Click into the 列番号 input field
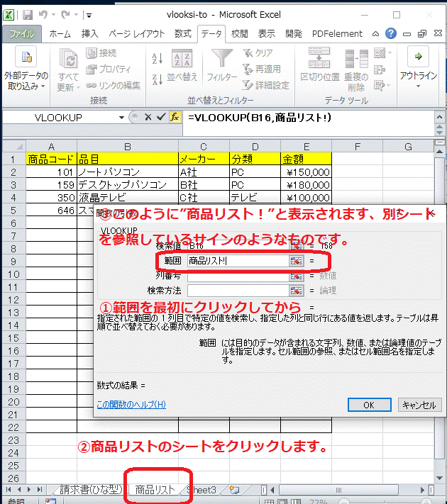Viewport: 447px width, 504px height. (x=236, y=275)
